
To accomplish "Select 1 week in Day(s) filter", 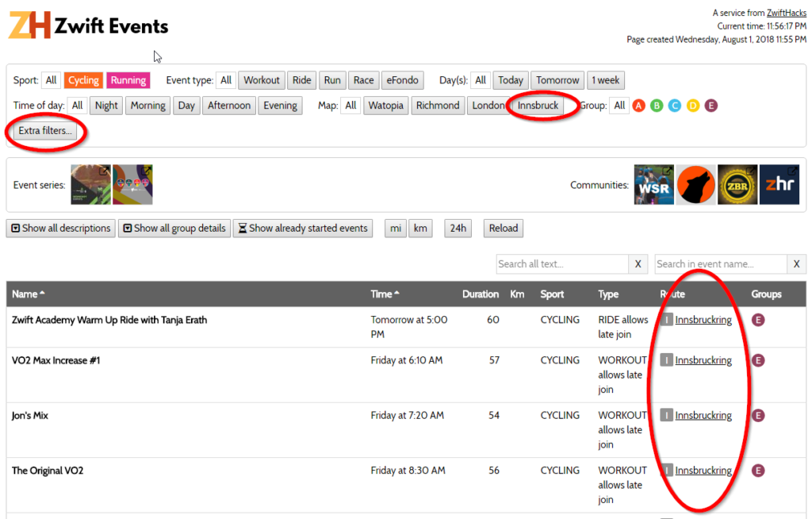I will [x=605, y=80].
